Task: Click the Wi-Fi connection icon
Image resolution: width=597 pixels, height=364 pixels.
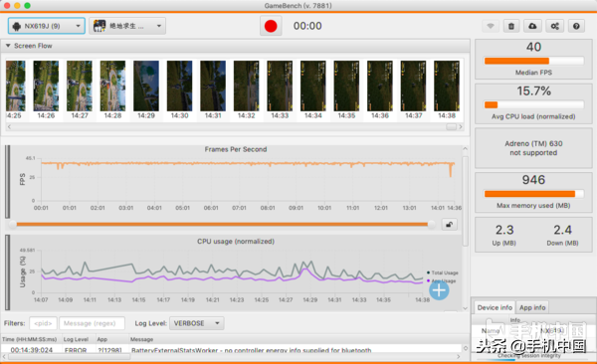Action: (x=491, y=26)
